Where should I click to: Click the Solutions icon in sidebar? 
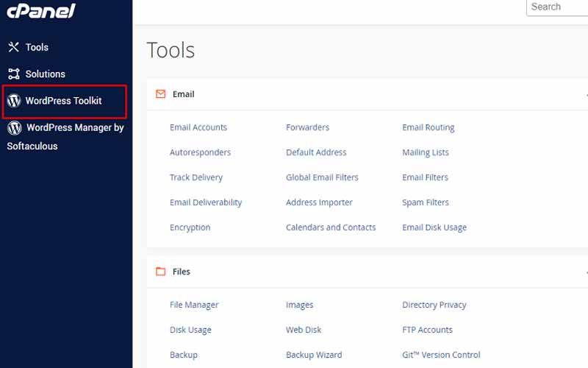[14, 74]
